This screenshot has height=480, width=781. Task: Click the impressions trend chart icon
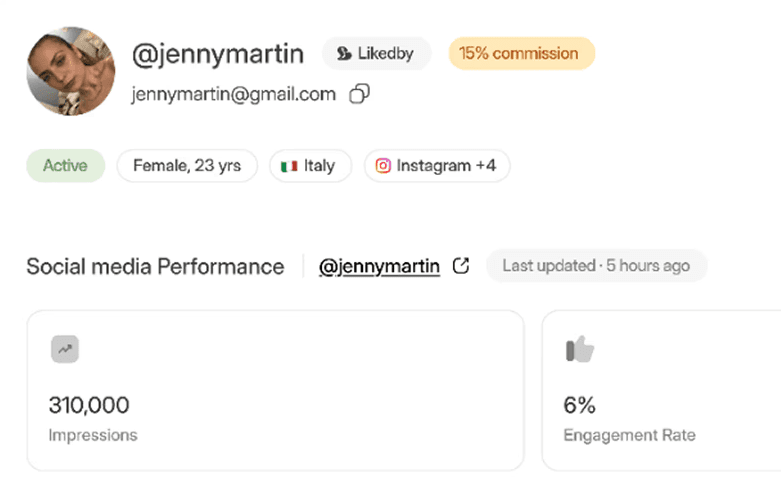[x=65, y=349]
